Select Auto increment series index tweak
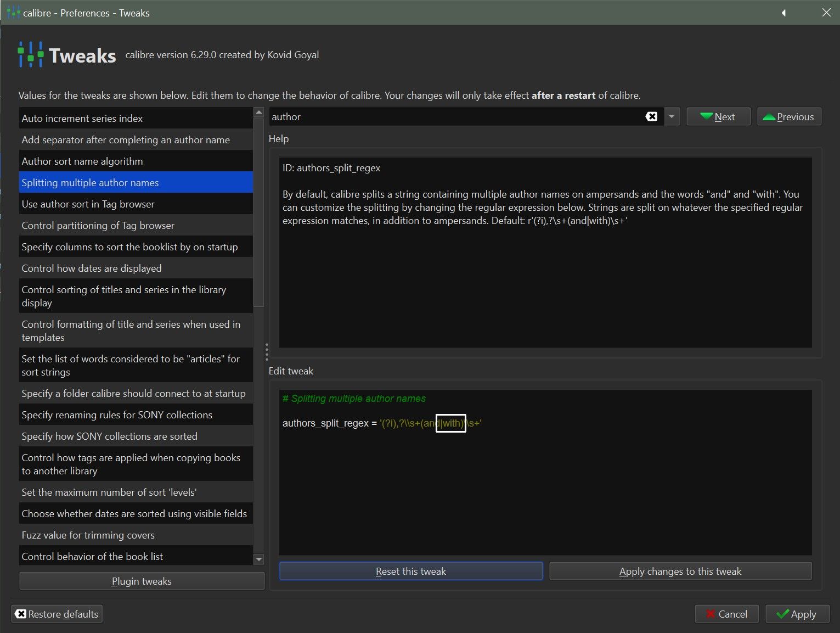840x633 pixels. pos(136,118)
